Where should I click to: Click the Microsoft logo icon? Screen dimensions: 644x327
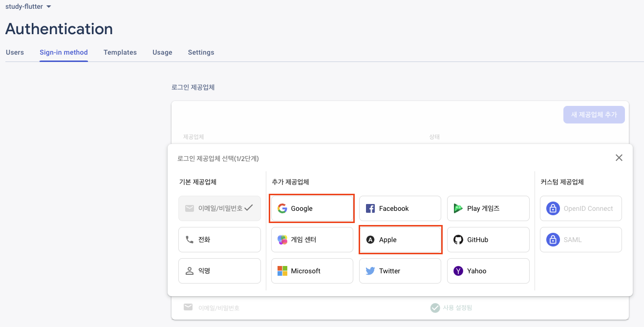tap(282, 271)
